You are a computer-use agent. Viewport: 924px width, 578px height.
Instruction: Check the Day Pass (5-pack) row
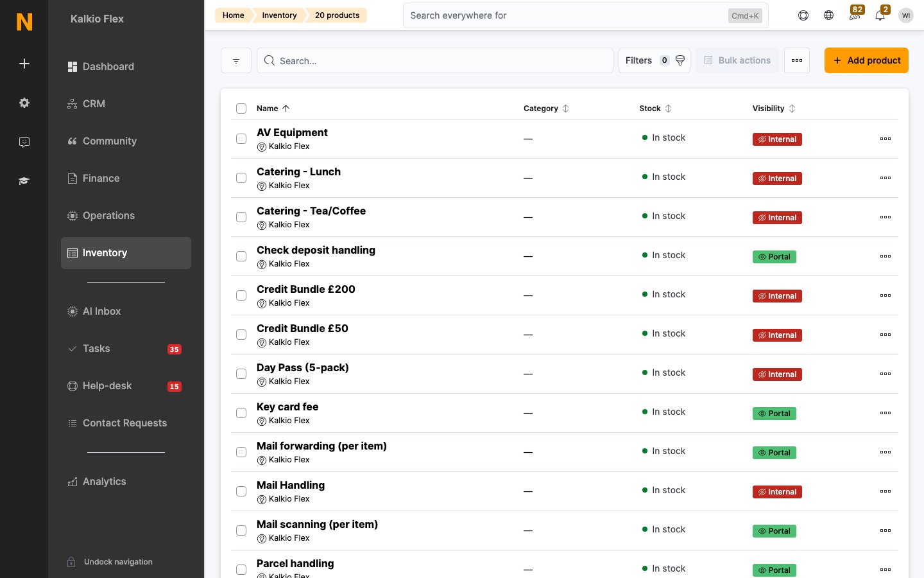241,374
